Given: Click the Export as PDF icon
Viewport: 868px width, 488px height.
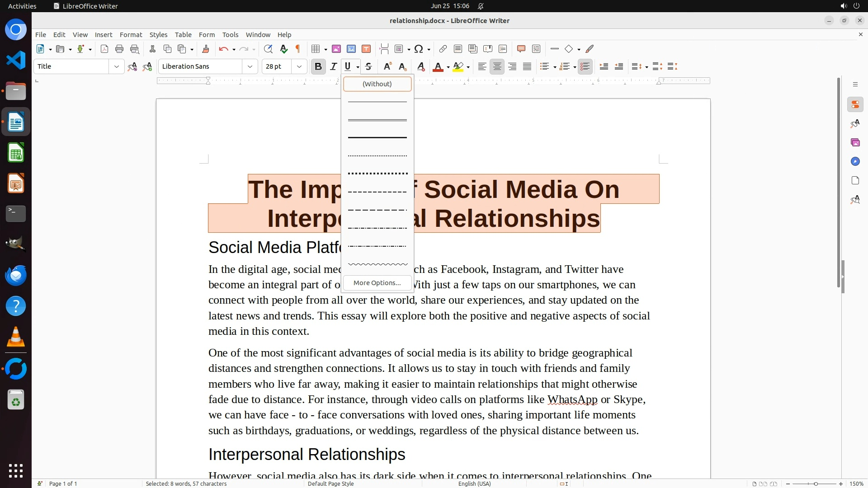Looking at the screenshot, I should [x=104, y=49].
